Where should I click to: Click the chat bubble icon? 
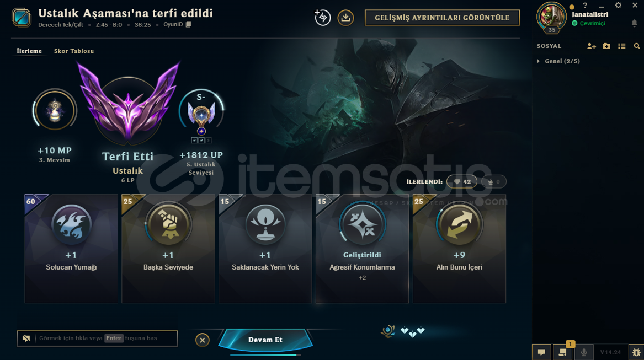coord(541,352)
